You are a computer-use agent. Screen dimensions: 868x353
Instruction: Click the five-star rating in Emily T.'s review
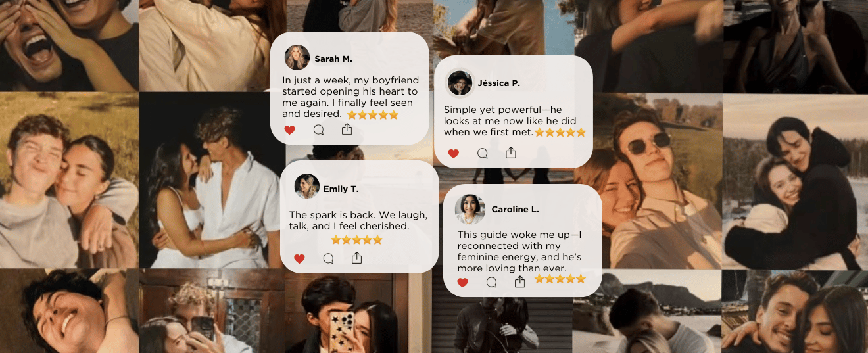[x=356, y=240]
